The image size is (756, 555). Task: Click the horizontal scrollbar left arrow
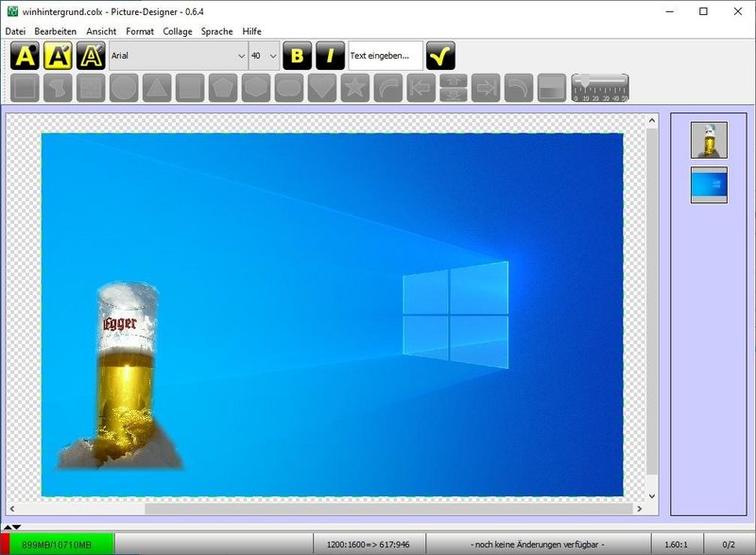coord(12,509)
